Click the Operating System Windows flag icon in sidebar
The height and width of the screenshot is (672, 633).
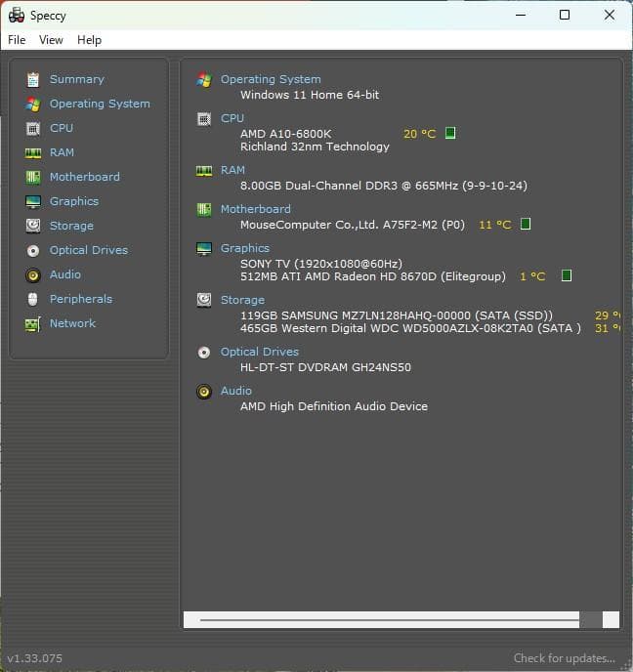(x=33, y=105)
